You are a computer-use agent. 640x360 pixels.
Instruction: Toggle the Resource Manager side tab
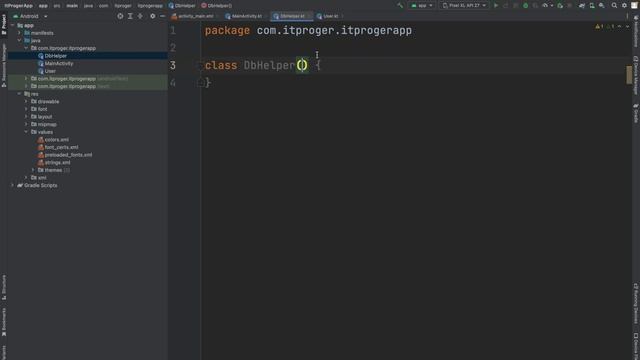coord(4,65)
